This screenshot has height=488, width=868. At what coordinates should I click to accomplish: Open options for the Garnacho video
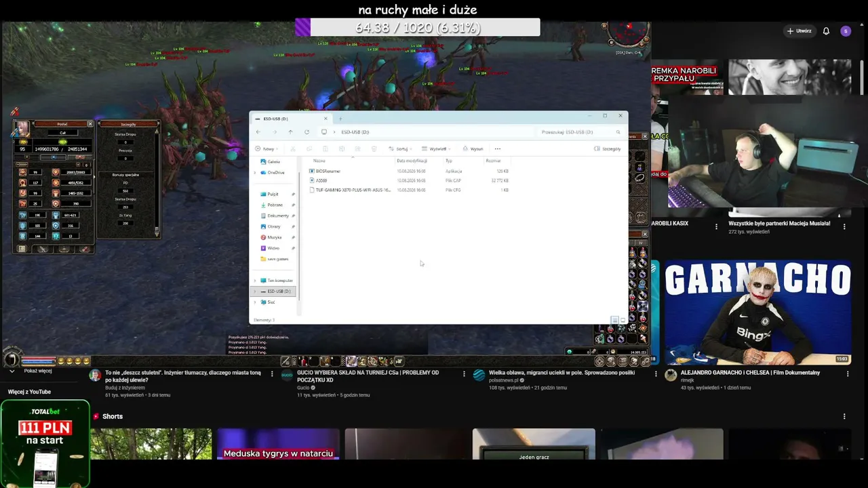tap(847, 374)
